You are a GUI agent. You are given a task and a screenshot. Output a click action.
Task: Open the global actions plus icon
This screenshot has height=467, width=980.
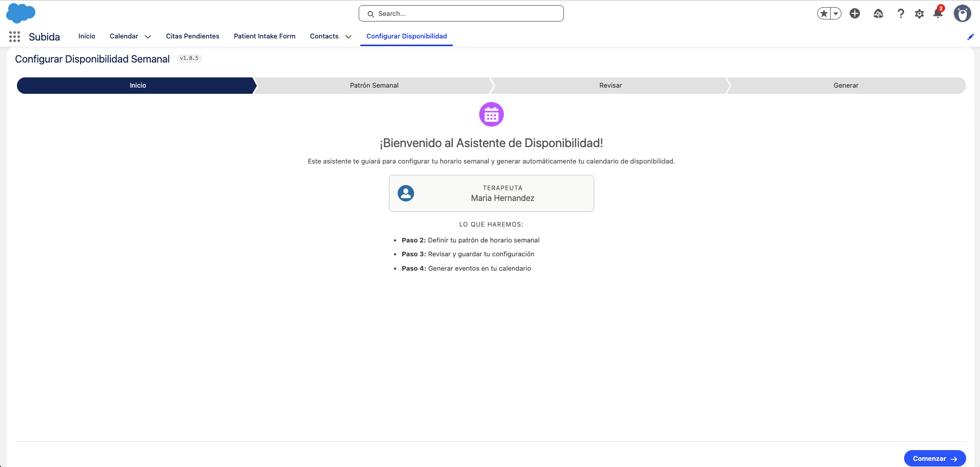pos(855,14)
